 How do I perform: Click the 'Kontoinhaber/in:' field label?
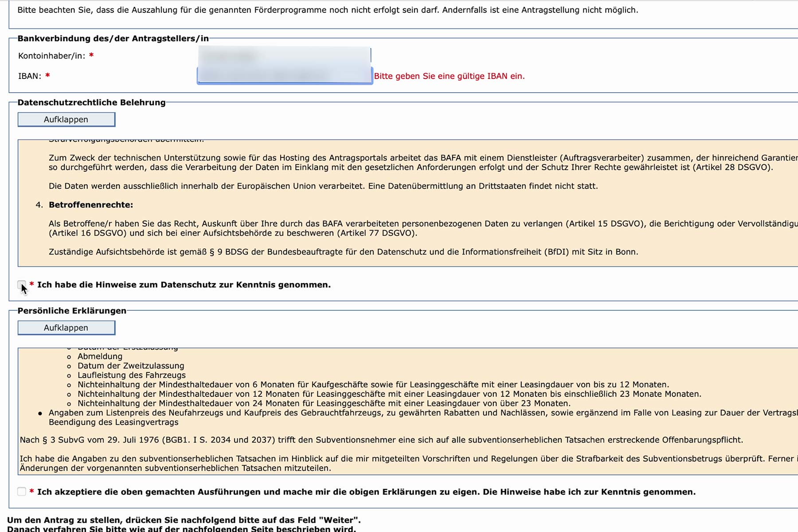(x=51, y=56)
